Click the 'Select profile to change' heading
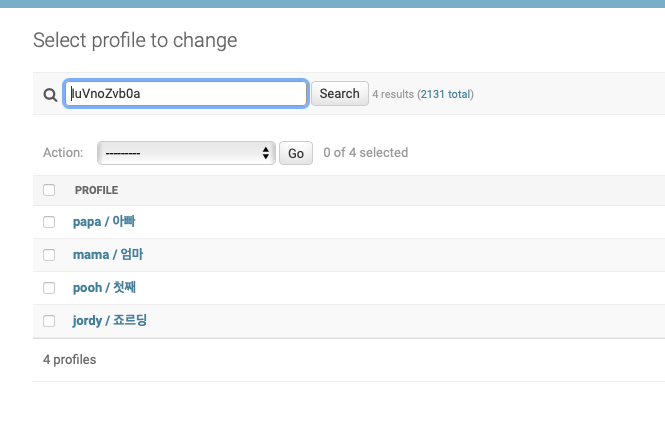Viewport: 665px width, 424px height. click(135, 41)
